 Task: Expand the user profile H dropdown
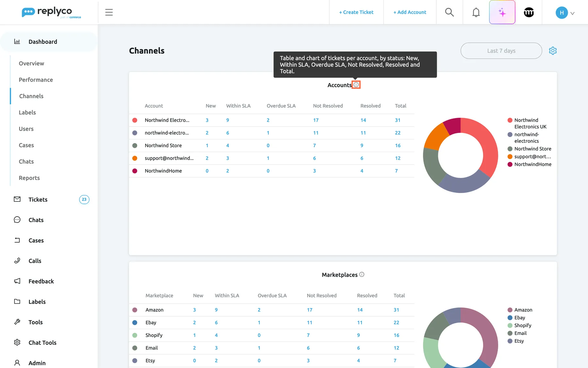point(565,13)
